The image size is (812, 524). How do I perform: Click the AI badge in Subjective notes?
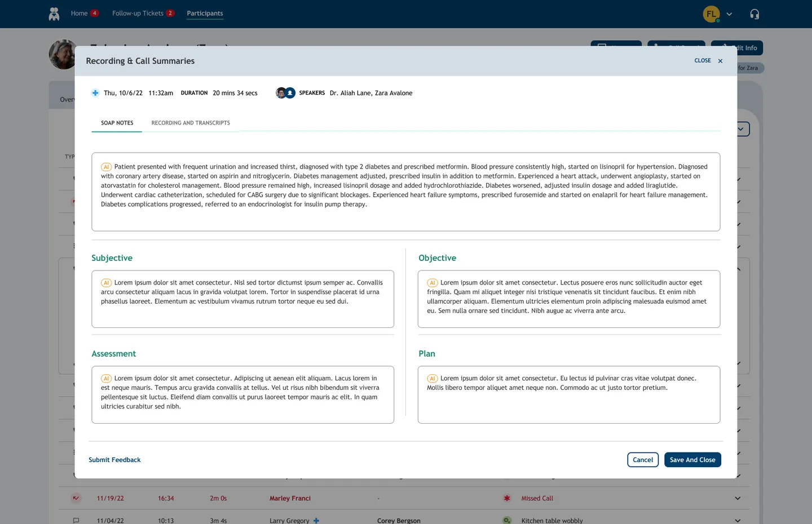pos(106,283)
